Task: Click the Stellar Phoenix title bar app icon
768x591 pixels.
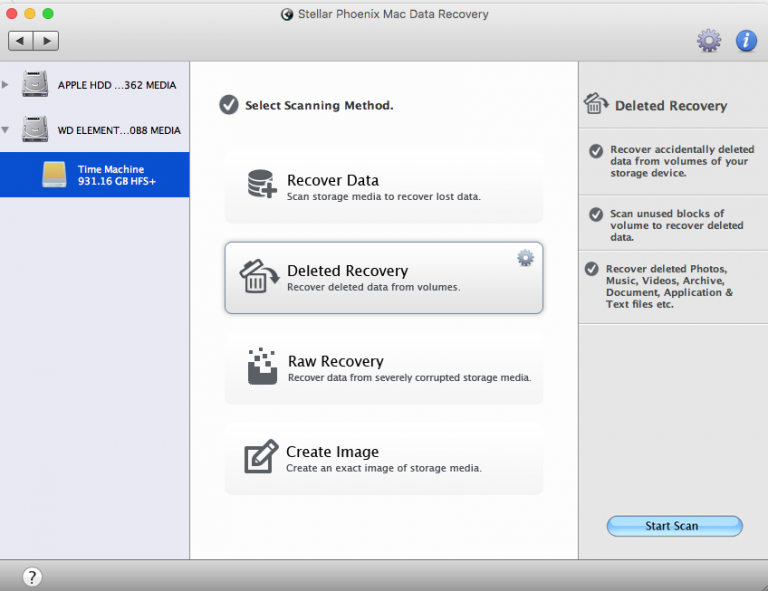Action: pos(287,14)
